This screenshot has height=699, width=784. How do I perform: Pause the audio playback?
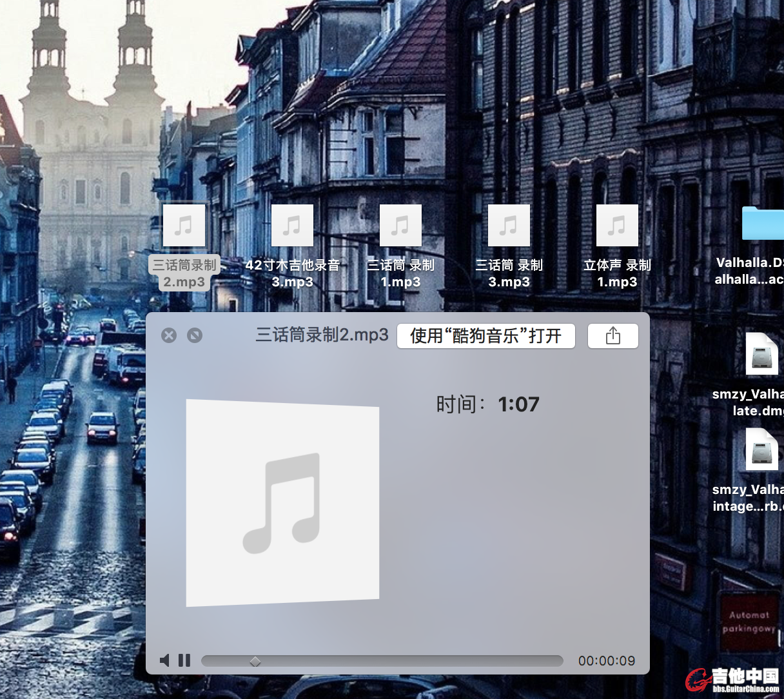pyautogui.click(x=184, y=660)
